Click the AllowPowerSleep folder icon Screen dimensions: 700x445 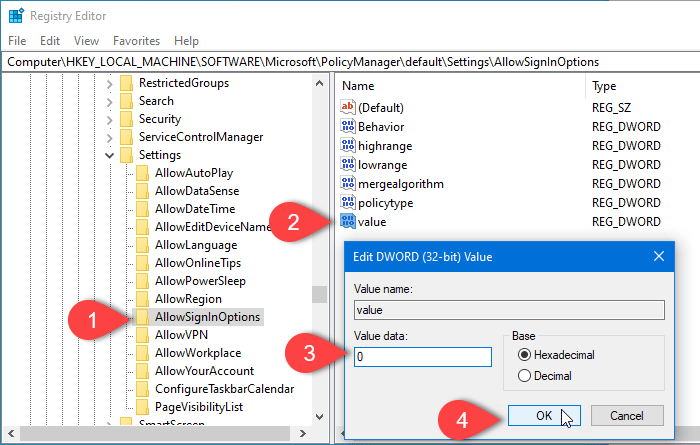click(x=142, y=281)
